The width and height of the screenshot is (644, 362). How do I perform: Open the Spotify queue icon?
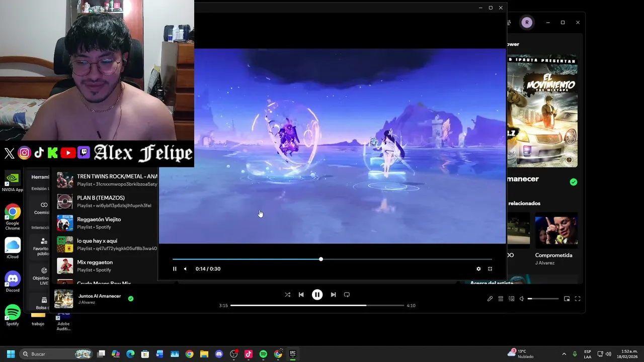point(501,299)
